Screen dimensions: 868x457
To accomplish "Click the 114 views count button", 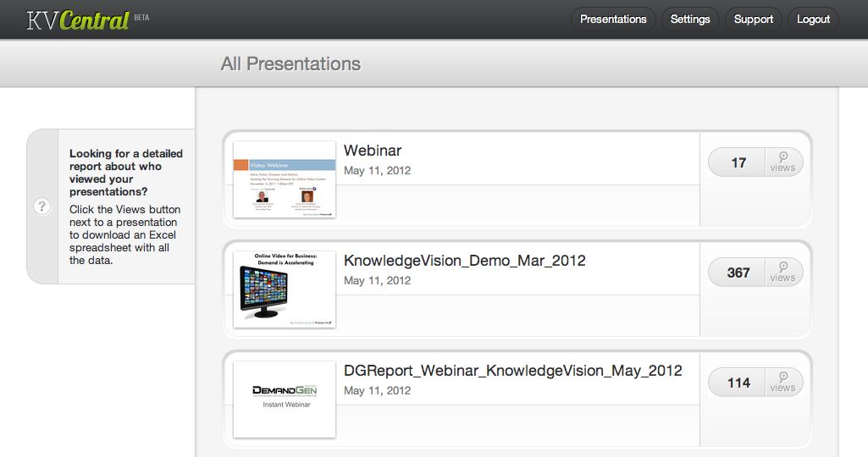I will pos(738,383).
